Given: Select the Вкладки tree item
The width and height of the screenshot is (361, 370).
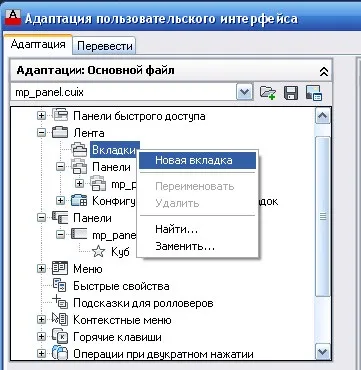Looking at the screenshot, I should 114,150.
